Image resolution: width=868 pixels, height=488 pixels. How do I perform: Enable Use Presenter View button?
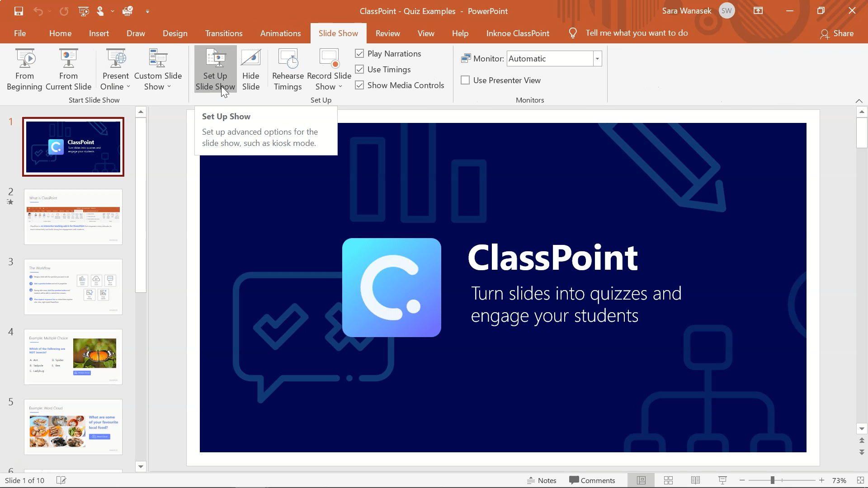466,80
